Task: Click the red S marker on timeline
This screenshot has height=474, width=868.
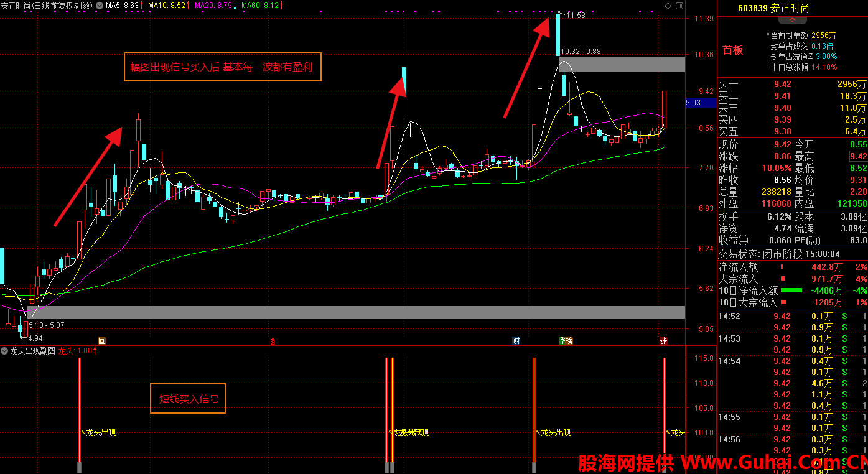Action: coord(273,341)
